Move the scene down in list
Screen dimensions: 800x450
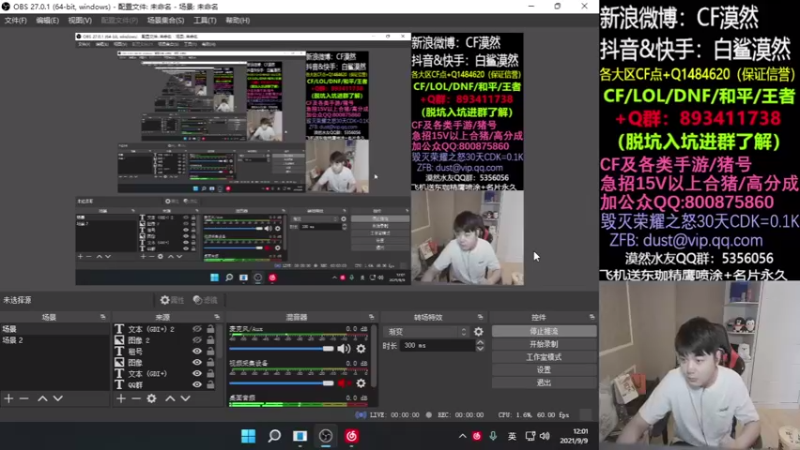click(58, 398)
